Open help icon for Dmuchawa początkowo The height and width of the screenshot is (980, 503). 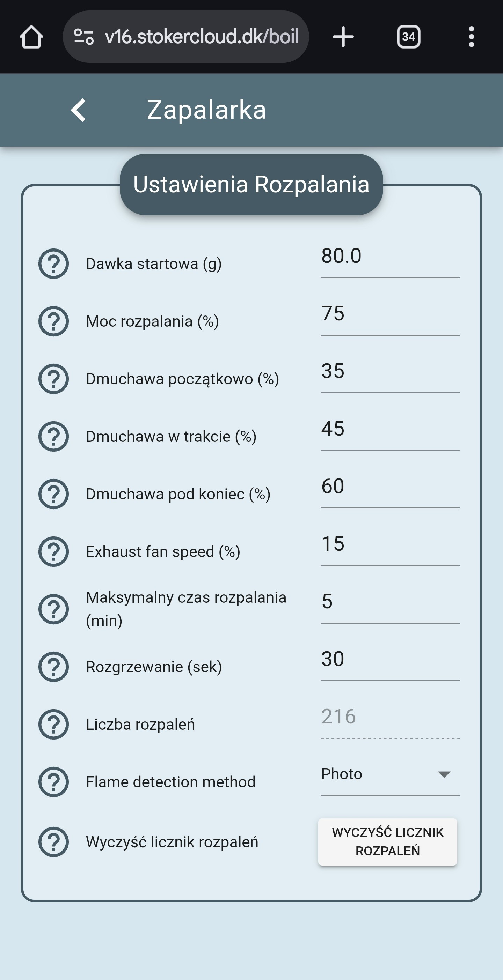[54, 379]
